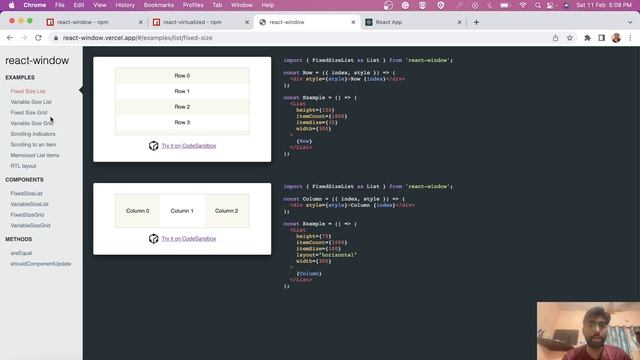Open FixedSizeList component docs
Image resolution: width=640 pixels, height=360 pixels.
(x=27, y=193)
